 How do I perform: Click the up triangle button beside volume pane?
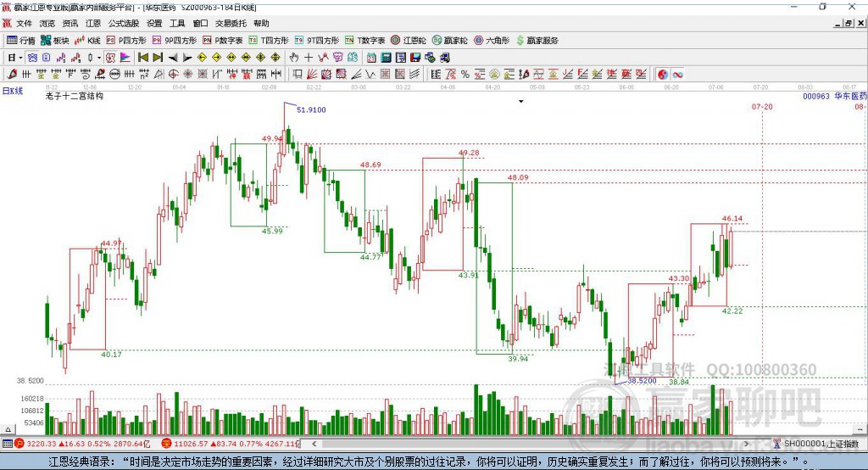(x=8, y=429)
